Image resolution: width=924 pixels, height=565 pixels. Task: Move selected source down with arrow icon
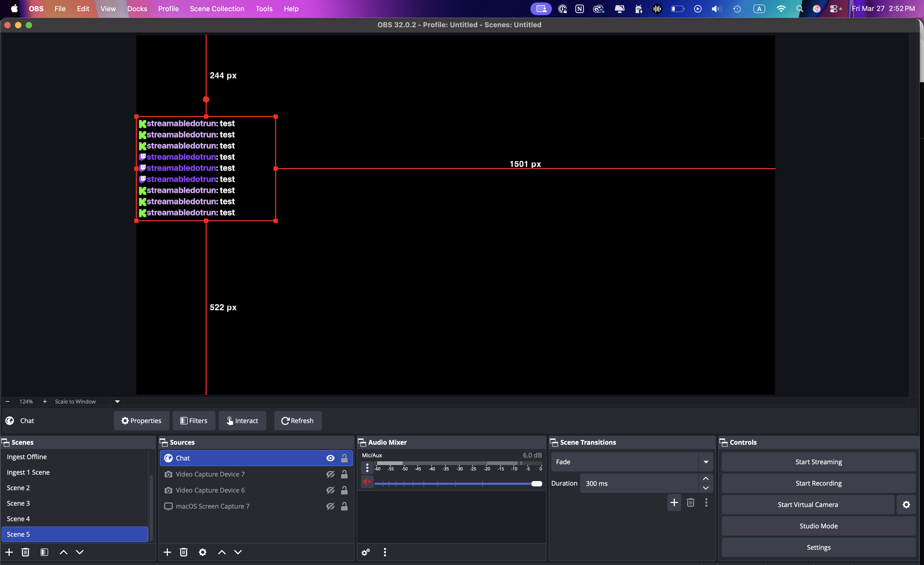[238, 552]
